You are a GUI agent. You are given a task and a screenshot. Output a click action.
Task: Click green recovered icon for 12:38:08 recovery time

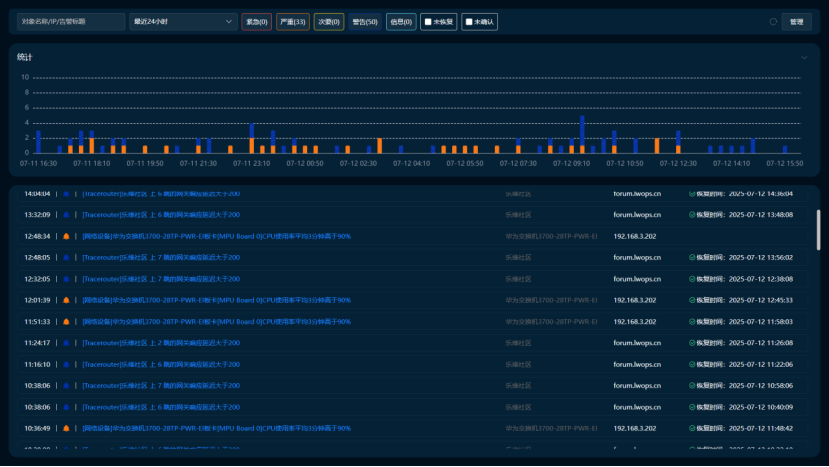coord(692,279)
